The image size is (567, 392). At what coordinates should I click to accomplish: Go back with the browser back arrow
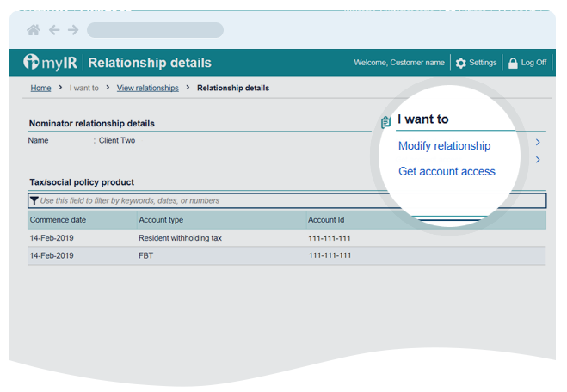[x=54, y=30]
